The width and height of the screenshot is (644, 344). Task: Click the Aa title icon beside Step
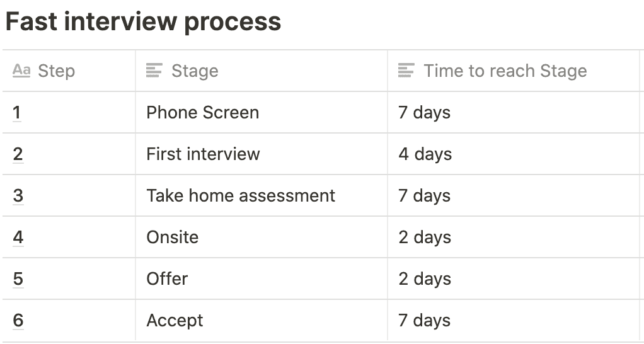pos(21,71)
